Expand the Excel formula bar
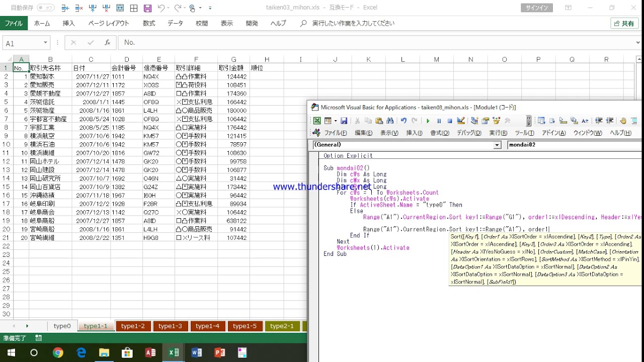 tap(638, 43)
